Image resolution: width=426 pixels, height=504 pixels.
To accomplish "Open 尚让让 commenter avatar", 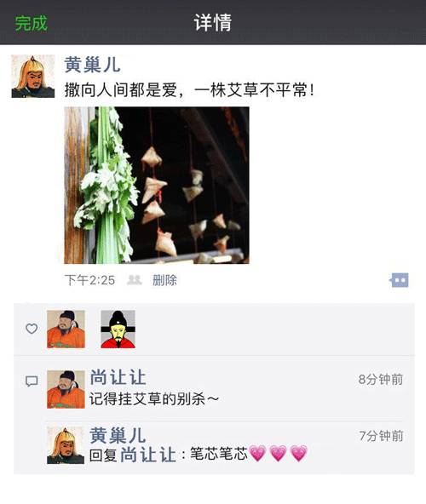I will point(66,389).
